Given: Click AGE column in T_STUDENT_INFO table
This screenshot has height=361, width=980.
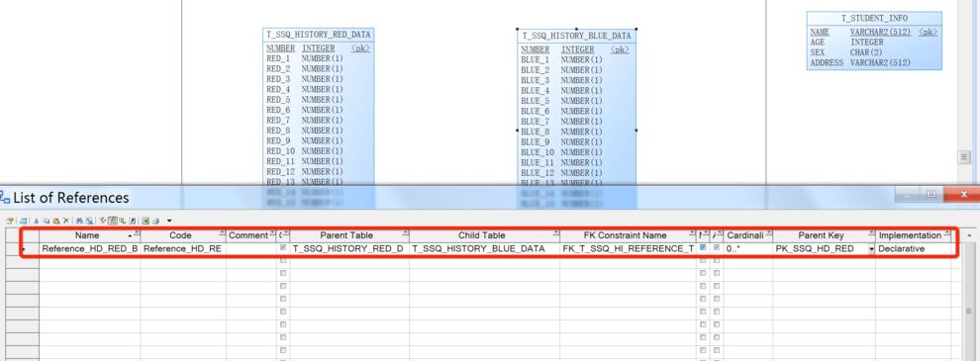Looking at the screenshot, I should tap(847, 42).
